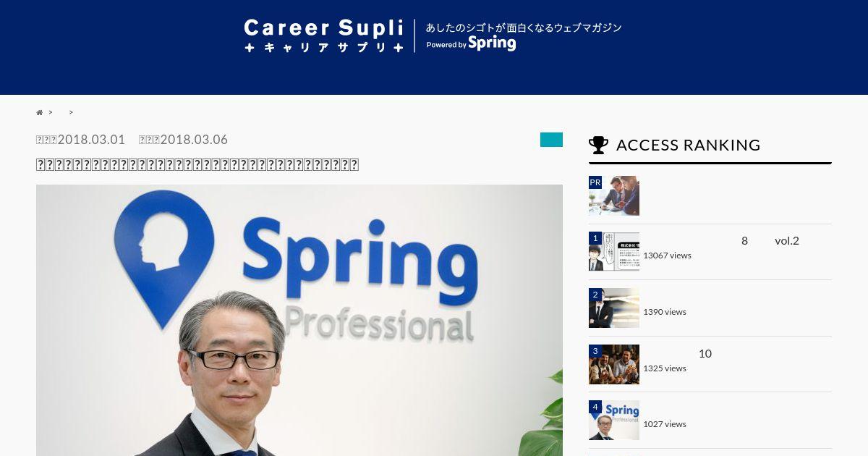Open the PR sponsored article thumbnail

coord(614,195)
